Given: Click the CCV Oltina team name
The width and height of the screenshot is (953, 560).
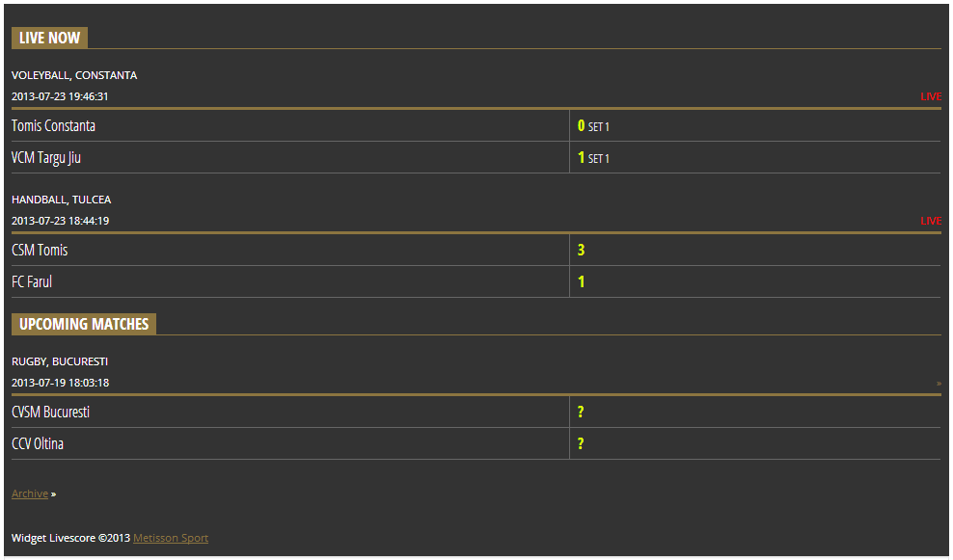Looking at the screenshot, I should 38,444.
